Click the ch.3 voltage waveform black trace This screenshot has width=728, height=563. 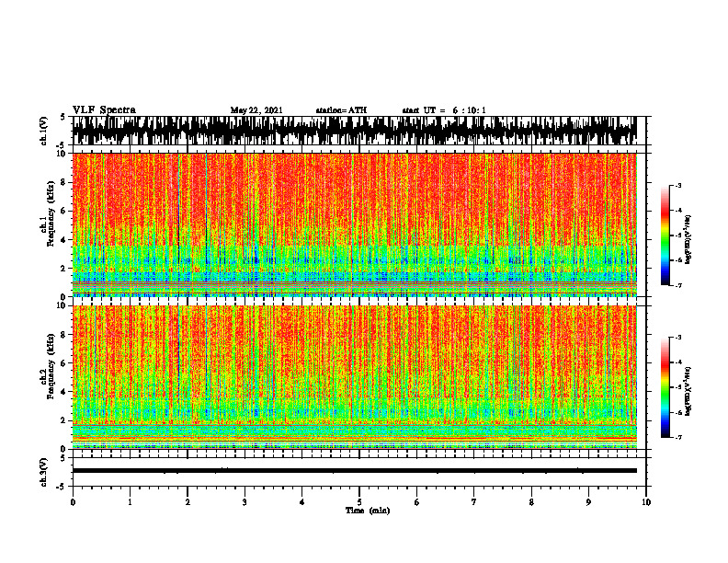[x=355, y=471]
